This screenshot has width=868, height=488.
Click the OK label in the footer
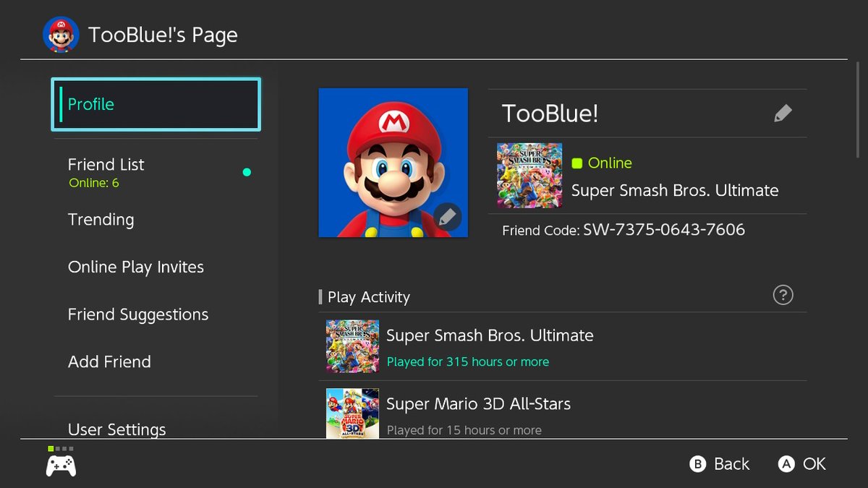(x=814, y=464)
